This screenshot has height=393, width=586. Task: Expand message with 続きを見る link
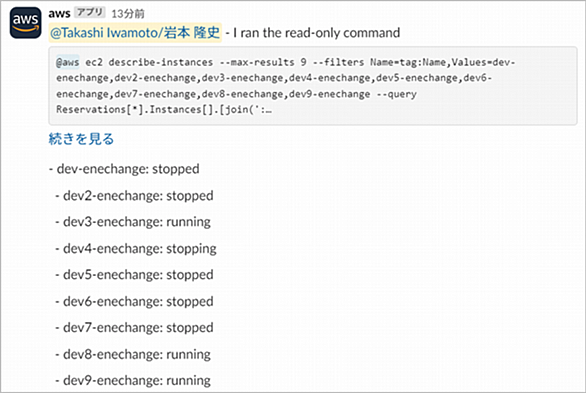tap(81, 139)
